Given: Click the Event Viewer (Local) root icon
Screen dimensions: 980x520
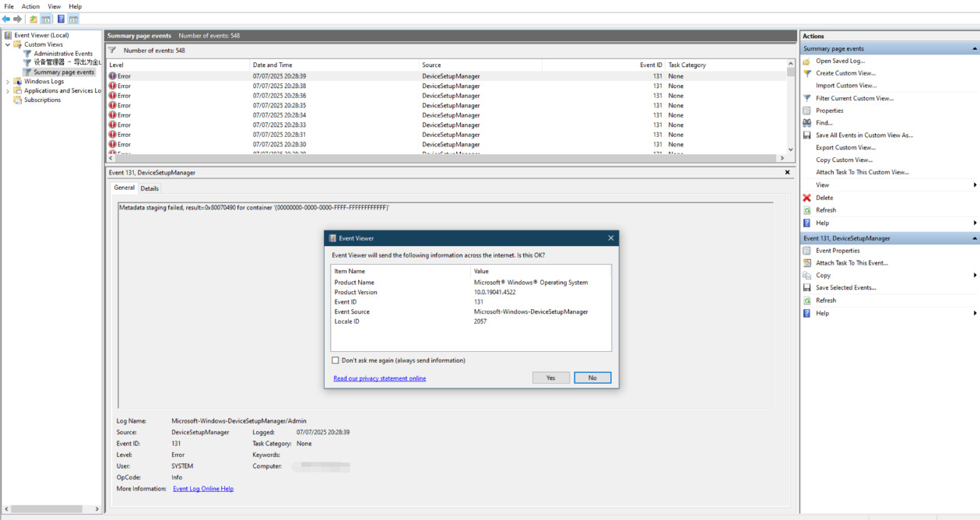Looking at the screenshot, I should click(x=8, y=35).
